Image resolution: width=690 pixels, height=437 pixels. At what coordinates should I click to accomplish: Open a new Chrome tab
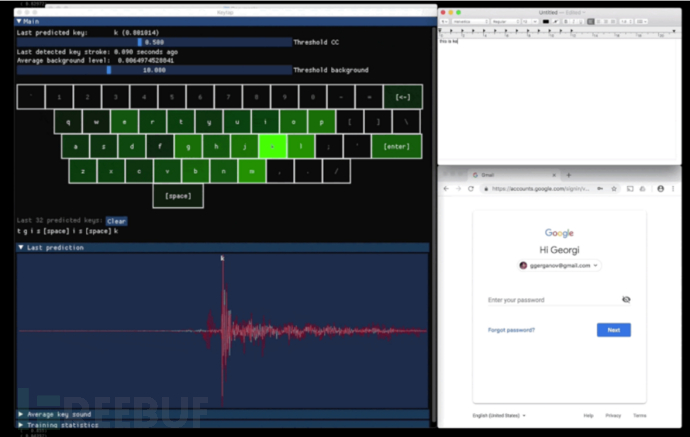pyautogui.click(x=569, y=175)
